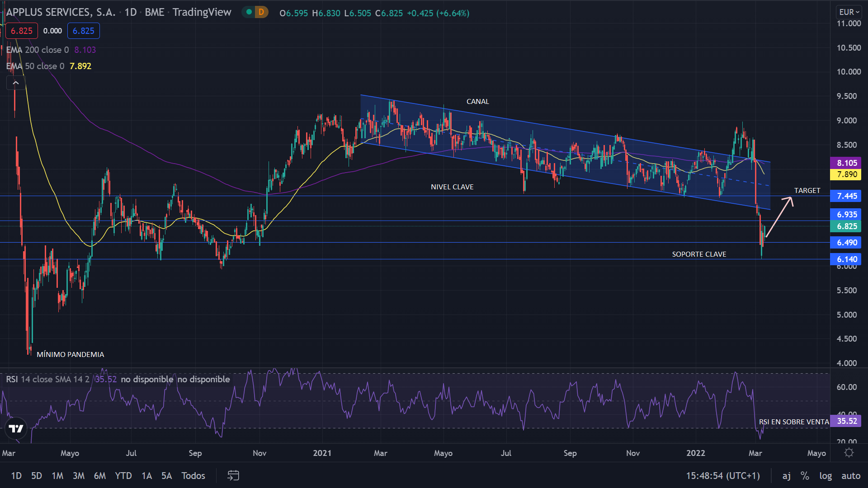Click the Todos range button
The width and height of the screenshot is (868, 488).
pos(193,475)
